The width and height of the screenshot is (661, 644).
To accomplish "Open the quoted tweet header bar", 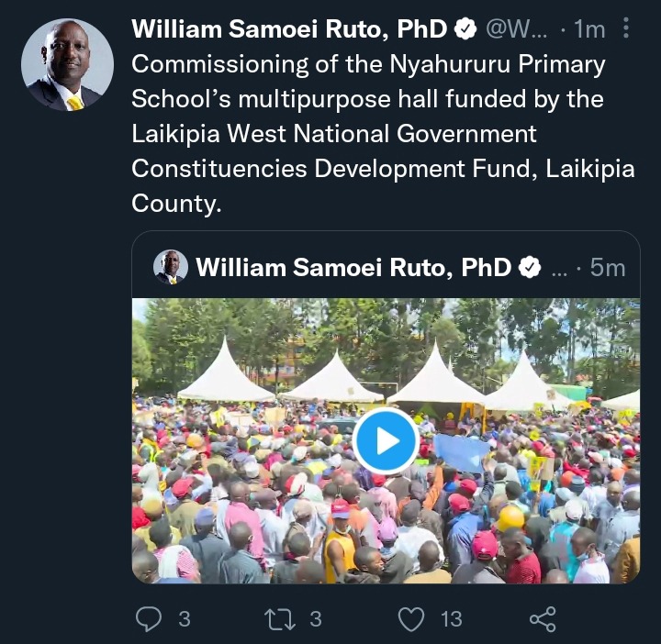I will click(387, 267).
